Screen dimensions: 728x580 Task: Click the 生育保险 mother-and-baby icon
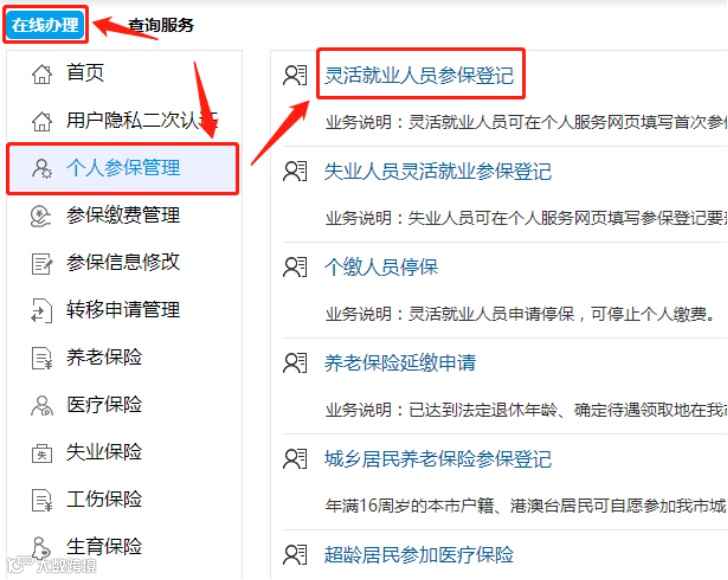tap(41, 547)
